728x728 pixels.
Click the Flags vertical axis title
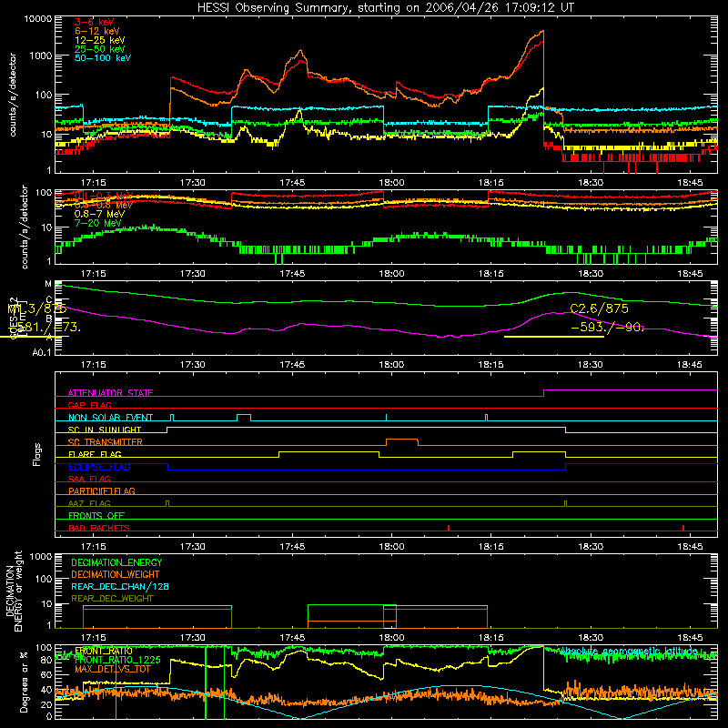pos(37,454)
